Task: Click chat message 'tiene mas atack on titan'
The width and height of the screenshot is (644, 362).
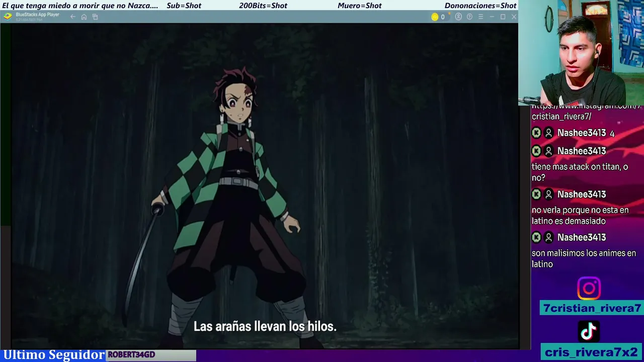Action: click(580, 172)
